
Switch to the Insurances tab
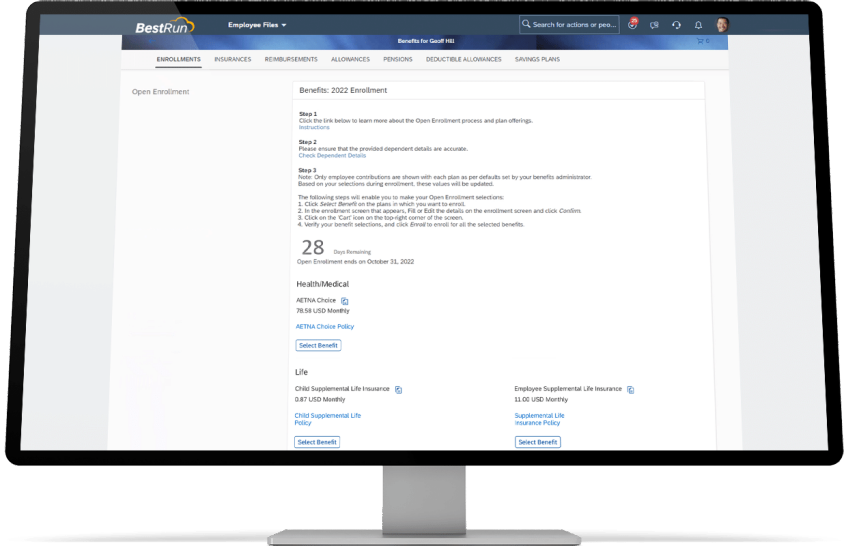(x=233, y=59)
